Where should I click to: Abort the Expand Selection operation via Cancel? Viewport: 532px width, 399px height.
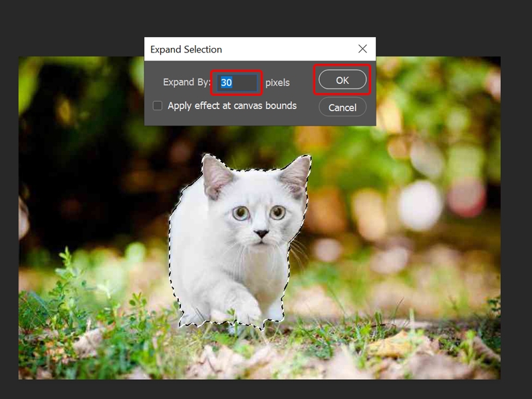click(x=341, y=106)
